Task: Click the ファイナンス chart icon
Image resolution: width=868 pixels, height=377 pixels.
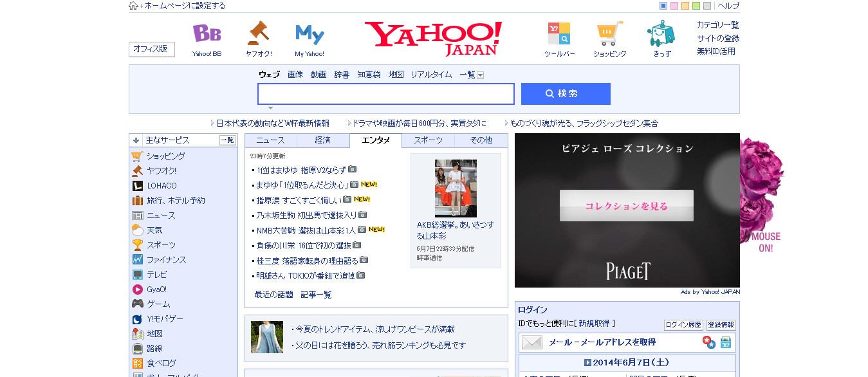Action: (137, 260)
